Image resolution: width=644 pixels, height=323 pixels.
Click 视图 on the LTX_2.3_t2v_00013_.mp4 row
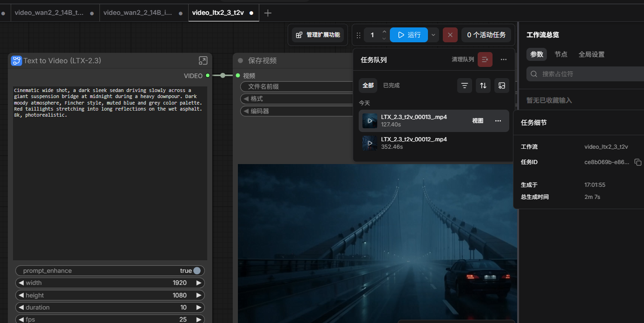[x=478, y=121]
